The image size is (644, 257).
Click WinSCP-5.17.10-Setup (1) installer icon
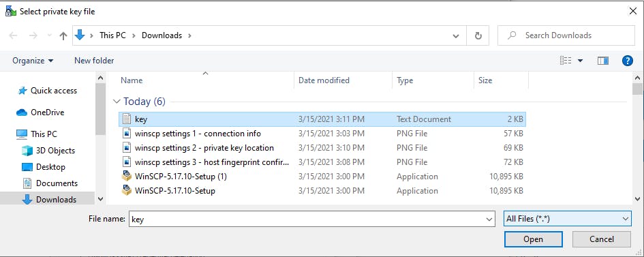tap(127, 176)
